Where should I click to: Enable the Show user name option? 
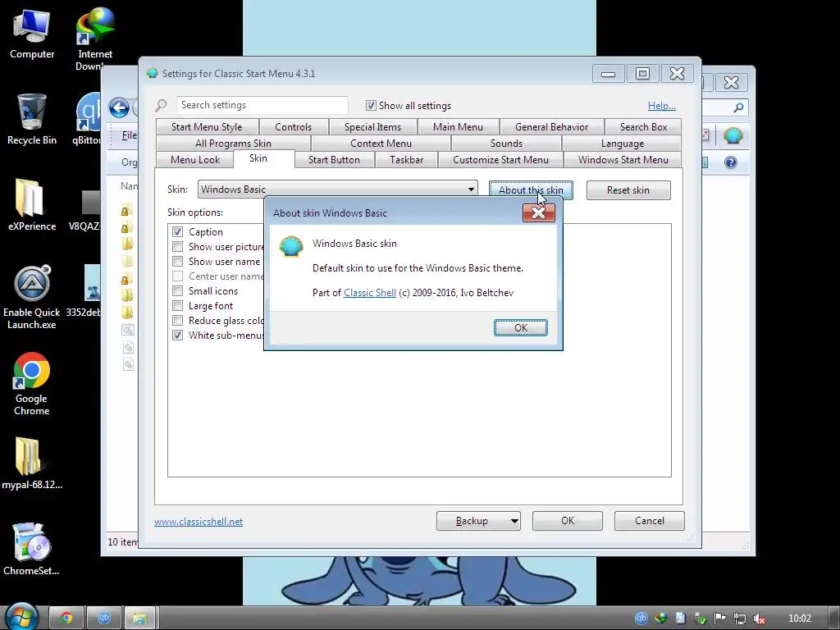(177, 262)
